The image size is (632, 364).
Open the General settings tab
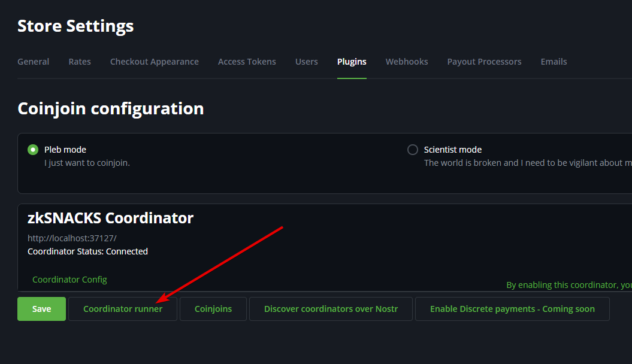[x=34, y=62]
